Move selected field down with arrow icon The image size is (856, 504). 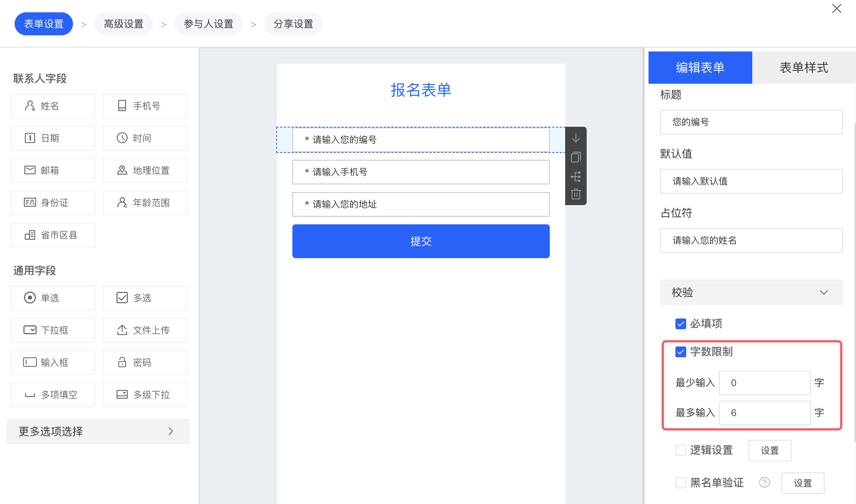(x=576, y=138)
